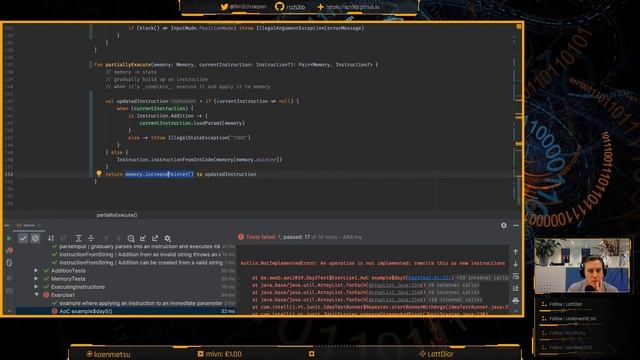Click memory.increasePointer() selected code
This screenshot has height=360, width=640.
(159, 174)
